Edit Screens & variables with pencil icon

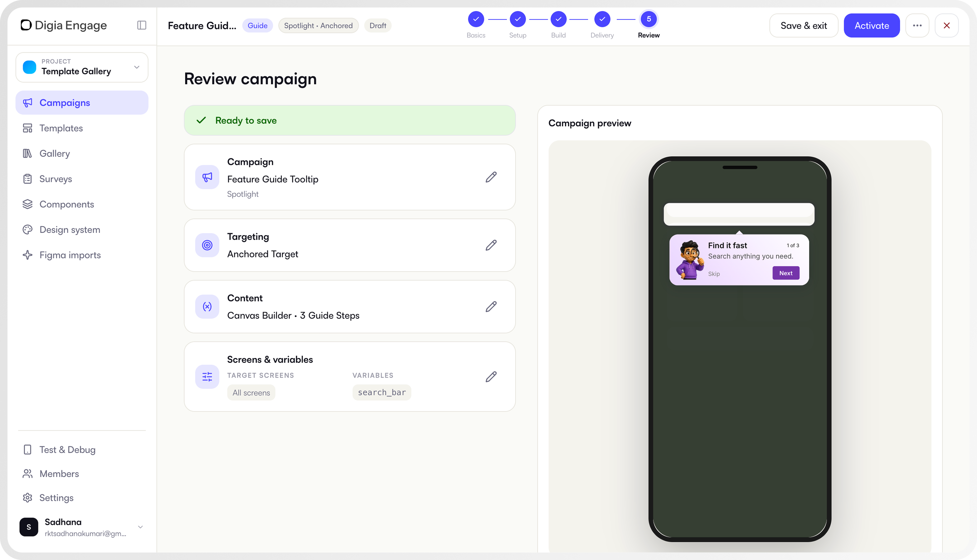tap(491, 377)
